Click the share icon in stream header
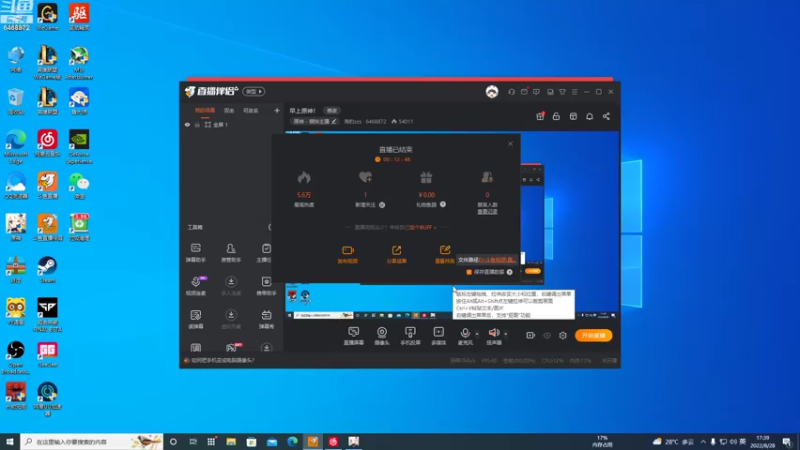800x450 pixels. [x=606, y=116]
